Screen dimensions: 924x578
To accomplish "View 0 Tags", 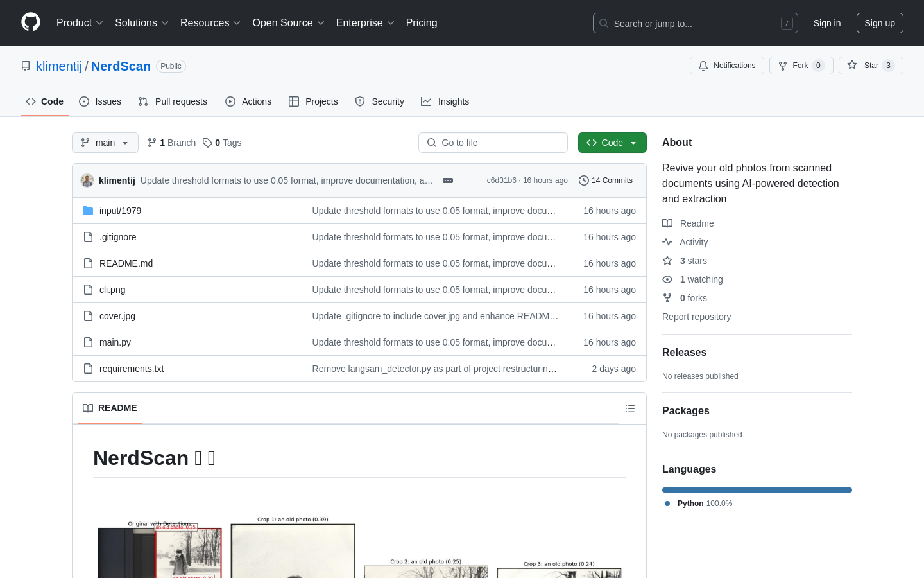I will [x=222, y=143].
